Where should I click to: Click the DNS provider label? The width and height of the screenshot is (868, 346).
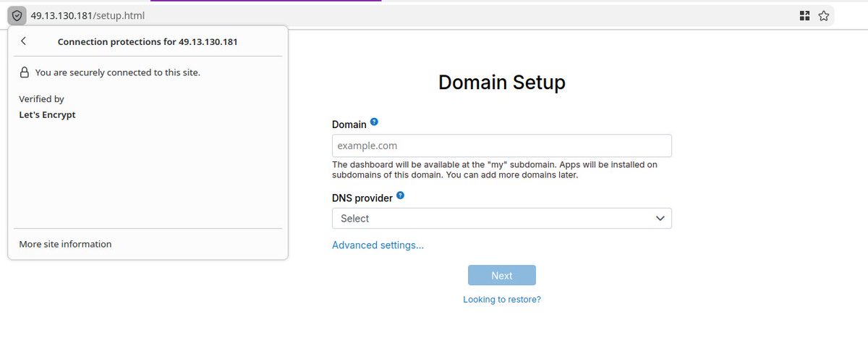[x=362, y=198]
